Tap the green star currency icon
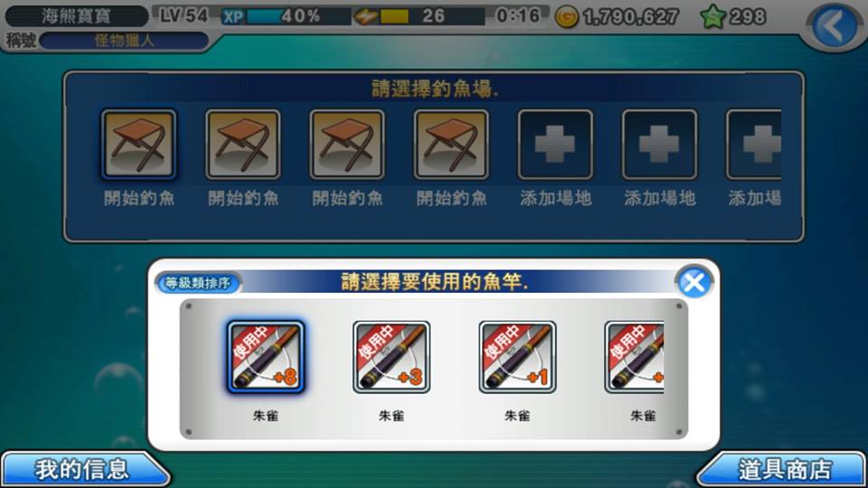 pos(713,17)
